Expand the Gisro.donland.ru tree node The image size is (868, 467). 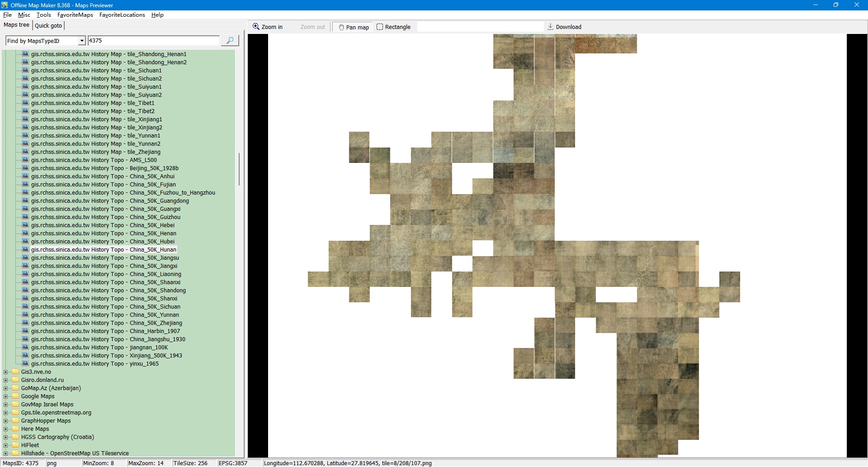6,381
